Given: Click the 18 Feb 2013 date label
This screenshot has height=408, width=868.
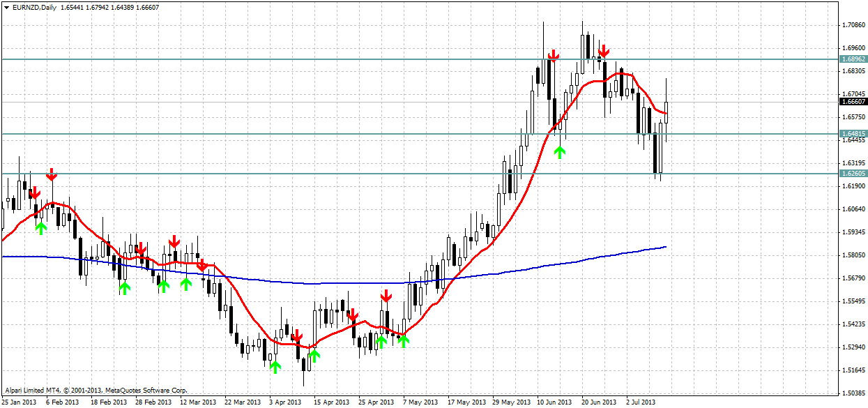Looking at the screenshot, I should coord(109,402).
